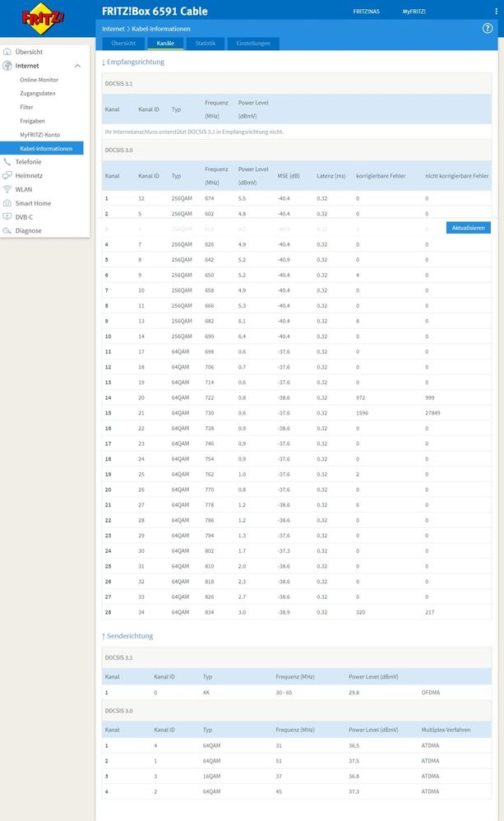Viewport: 504px width, 821px height.
Task: Open Diagnose in the sidebar
Action: coord(28,230)
